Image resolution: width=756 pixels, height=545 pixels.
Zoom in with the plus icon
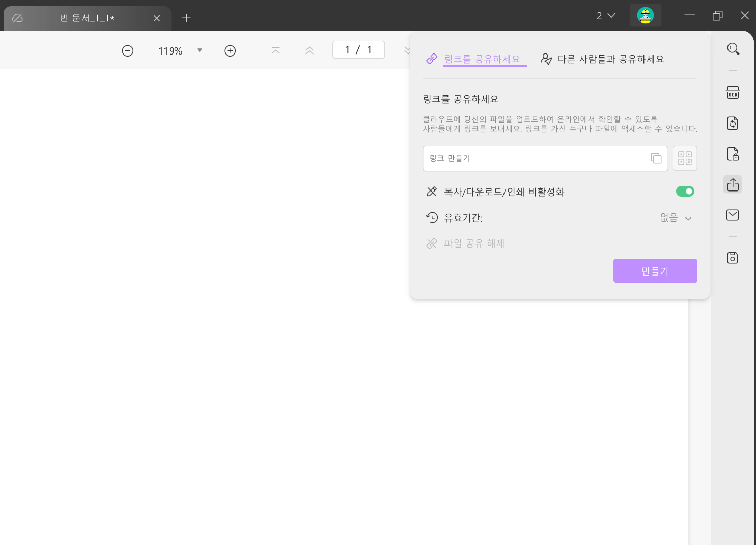click(x=230, y=51)
